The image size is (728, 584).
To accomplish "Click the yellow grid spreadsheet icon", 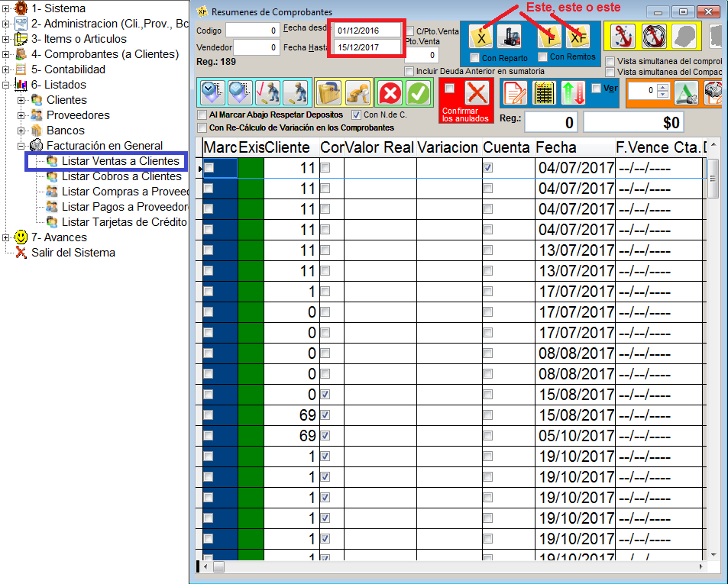I will tap(544, 93).
